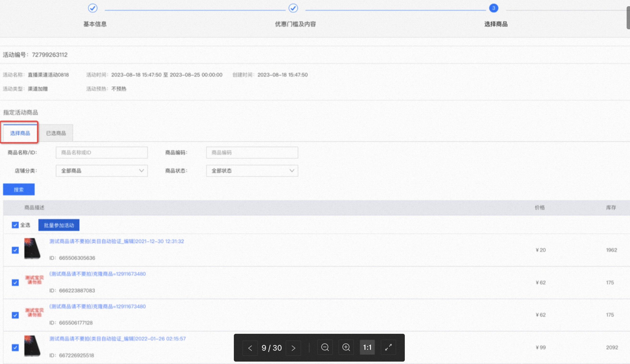Open 克隆商品 link above ID 666223887083
The height and width of the screenshot is (364, 630).
click(97, 274)
